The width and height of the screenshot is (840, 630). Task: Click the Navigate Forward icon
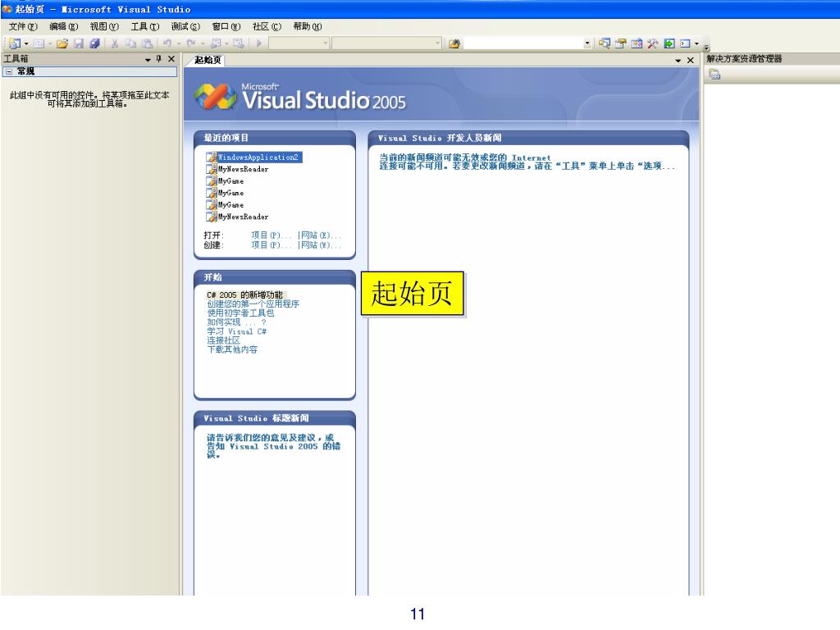pyautogui.click(x=239, y=43)
